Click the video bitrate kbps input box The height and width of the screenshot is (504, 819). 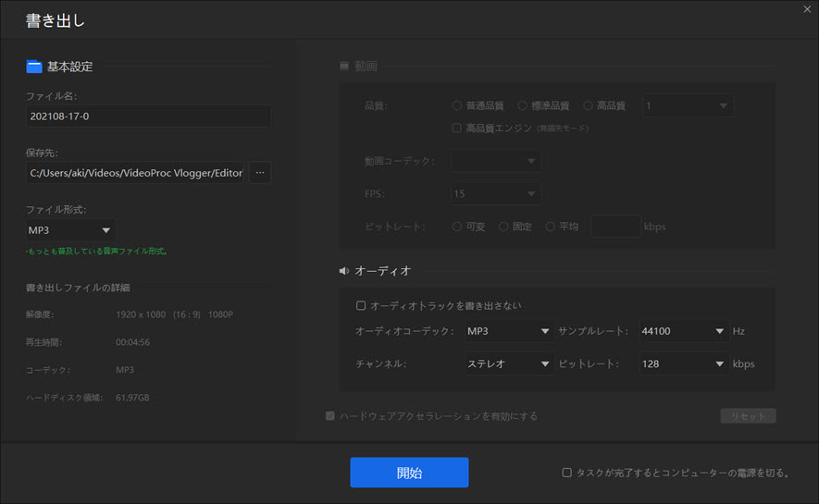click(x=615, y=227)
